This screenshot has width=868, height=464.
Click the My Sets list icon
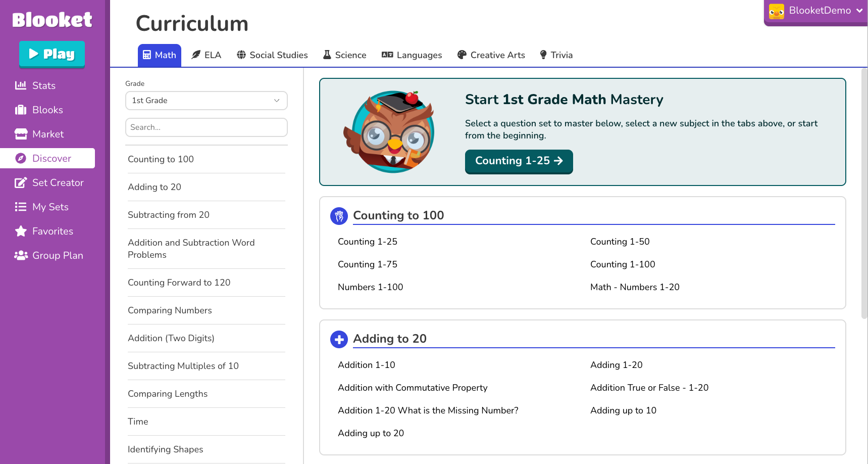21,207
